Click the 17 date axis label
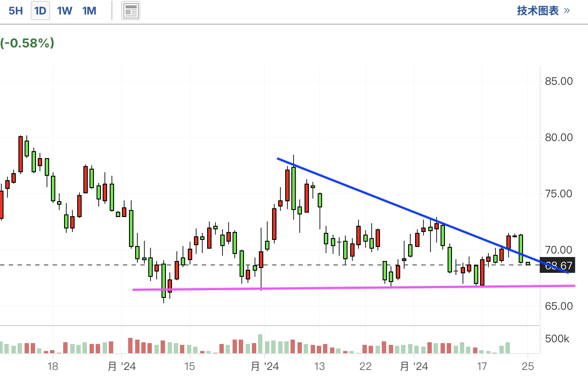The height and width of the screenshot is (384, 588). [482, 366]
